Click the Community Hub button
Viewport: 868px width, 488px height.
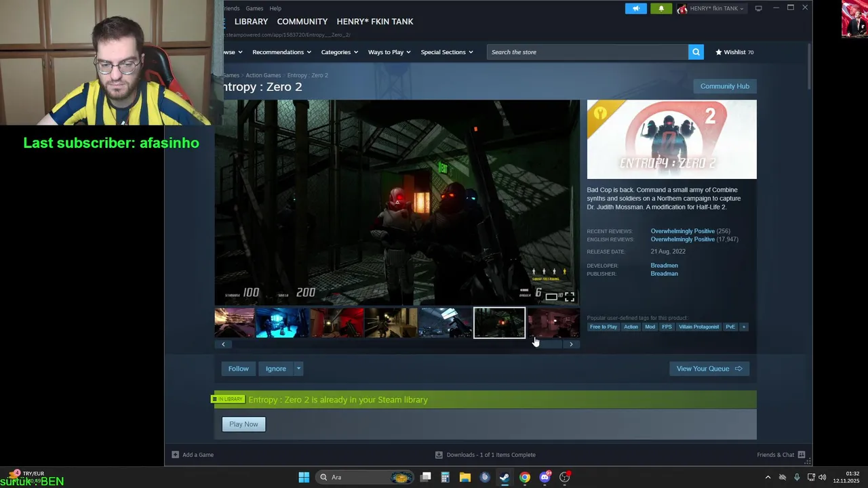(724, 86)
